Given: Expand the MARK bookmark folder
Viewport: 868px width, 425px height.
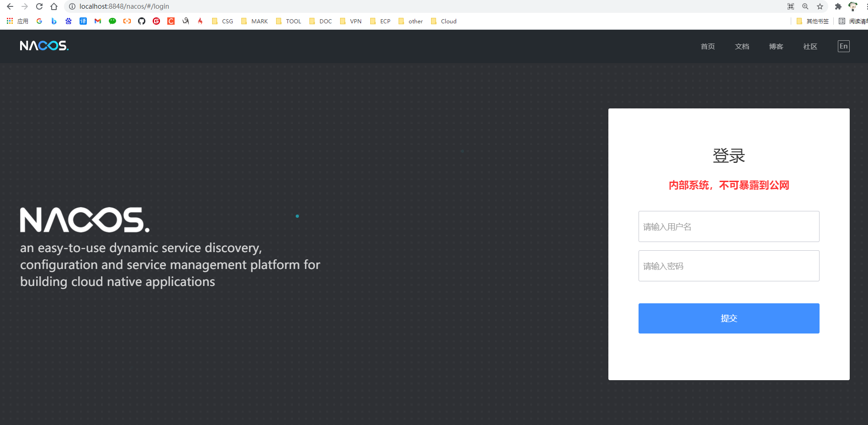Looking at the screenshot, I should [x=255, y=21].
